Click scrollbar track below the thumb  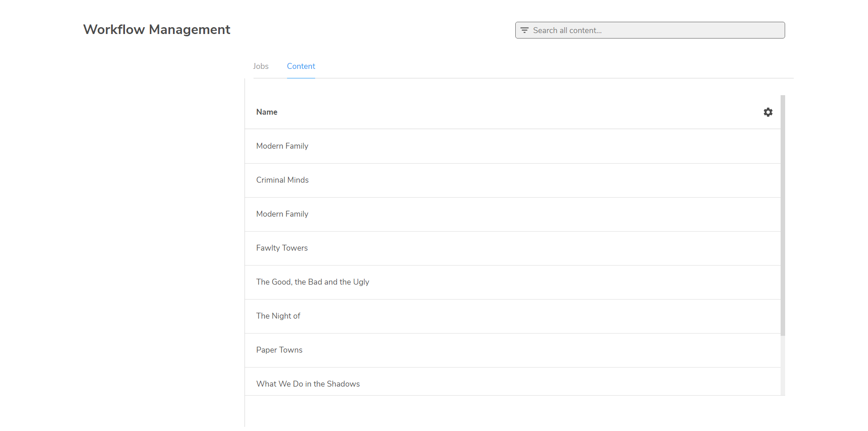tap(783, 365)
